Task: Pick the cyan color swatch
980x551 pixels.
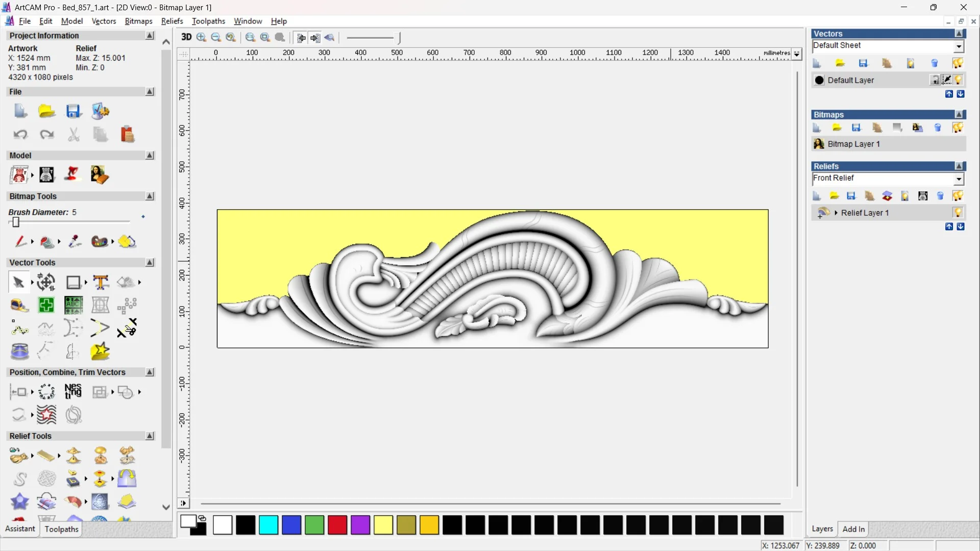Action: [x=268, y=525]
